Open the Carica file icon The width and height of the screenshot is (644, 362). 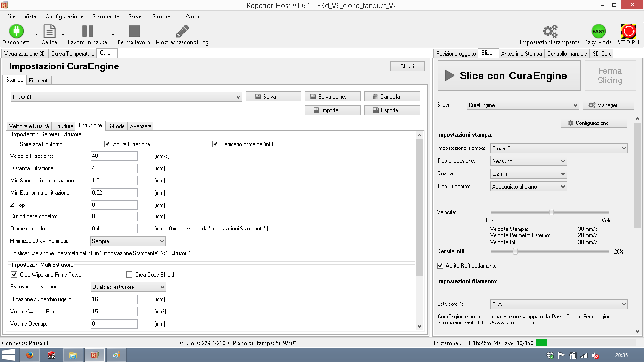[50, 31]
